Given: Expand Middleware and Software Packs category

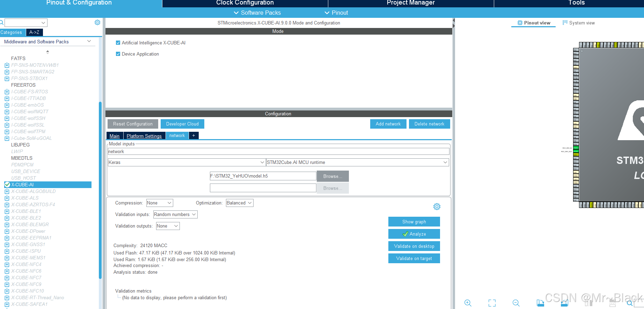Looking at the screenshot, I should point(89,42).
